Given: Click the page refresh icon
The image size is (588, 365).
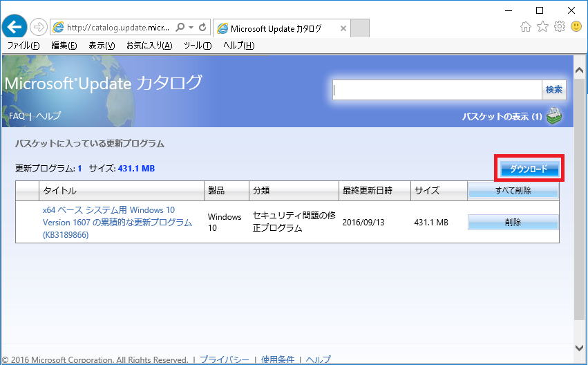Looking at the screenshot, I should [202, 28].
